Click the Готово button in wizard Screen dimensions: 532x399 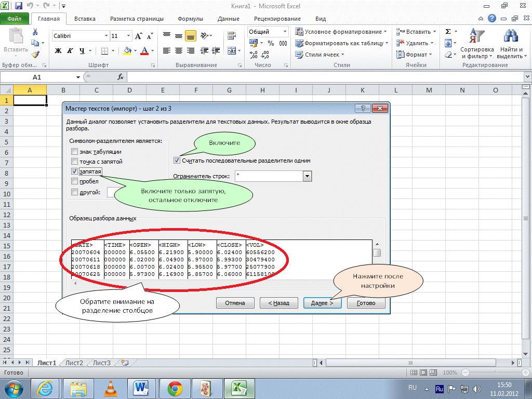coord(366,303)
